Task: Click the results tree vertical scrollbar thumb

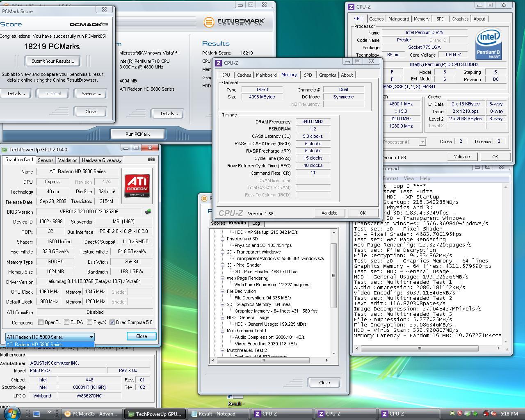Action: pos(334,275)
